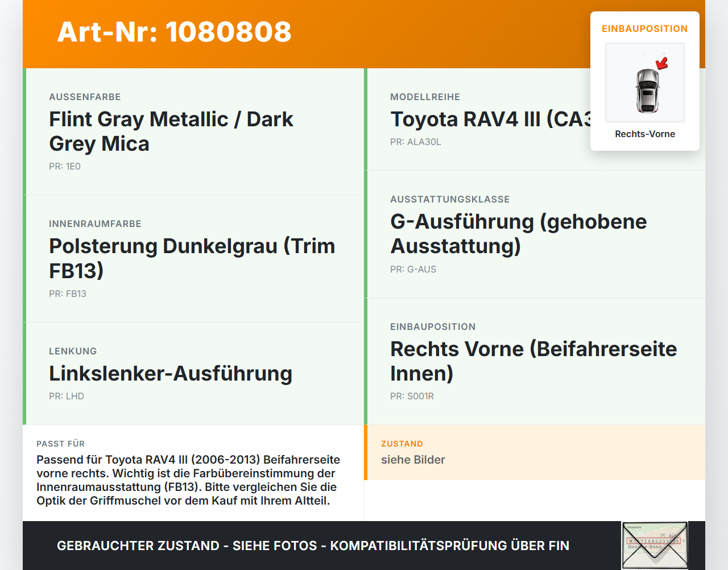728x570 pixels.
Task: Select the AUSSENFARBE label
Action: (85, 97)
